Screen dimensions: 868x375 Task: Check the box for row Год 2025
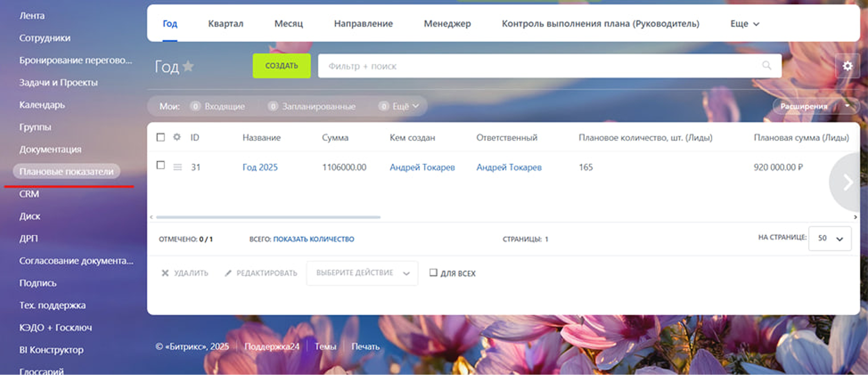coord(161,165)
